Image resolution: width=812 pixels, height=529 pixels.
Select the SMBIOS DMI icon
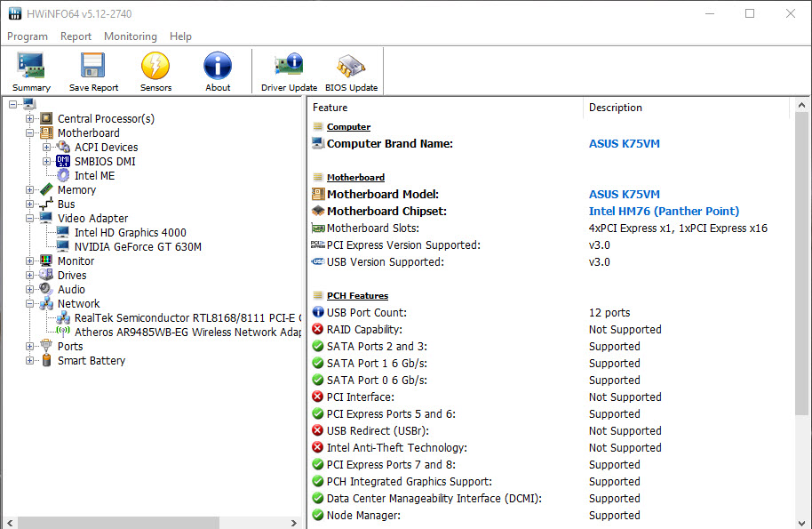point(63,161)
